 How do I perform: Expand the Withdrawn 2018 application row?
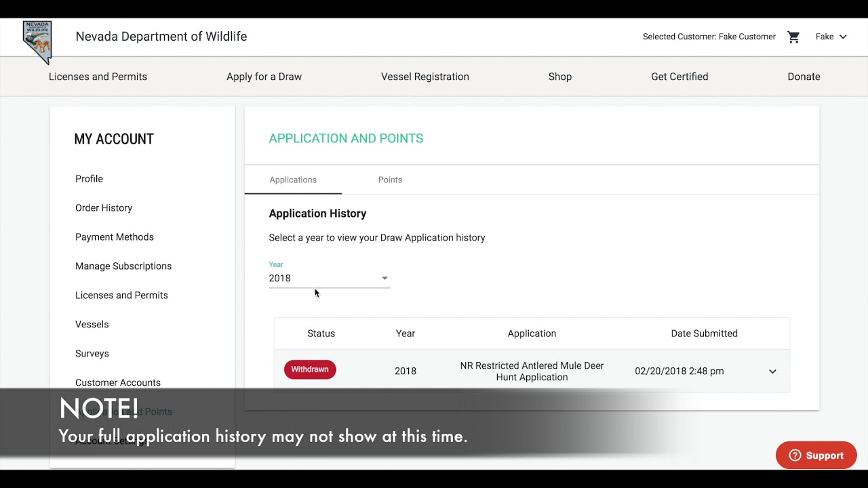click(772, 371)
